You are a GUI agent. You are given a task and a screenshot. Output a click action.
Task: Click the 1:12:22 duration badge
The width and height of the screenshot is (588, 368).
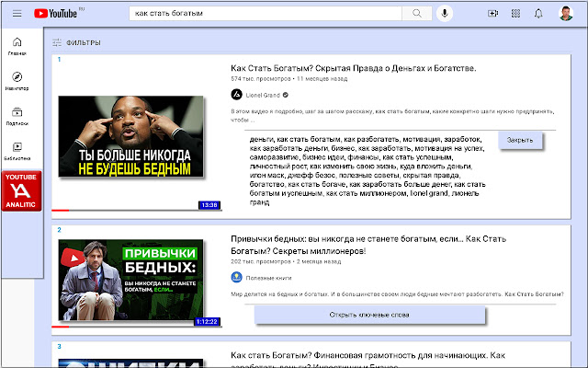tap(207, 321)
